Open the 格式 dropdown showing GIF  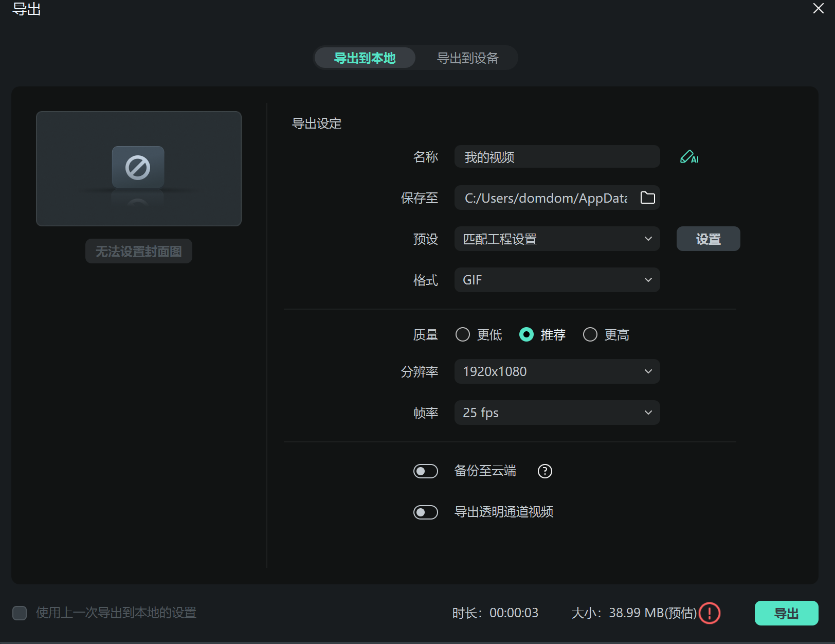557,280
